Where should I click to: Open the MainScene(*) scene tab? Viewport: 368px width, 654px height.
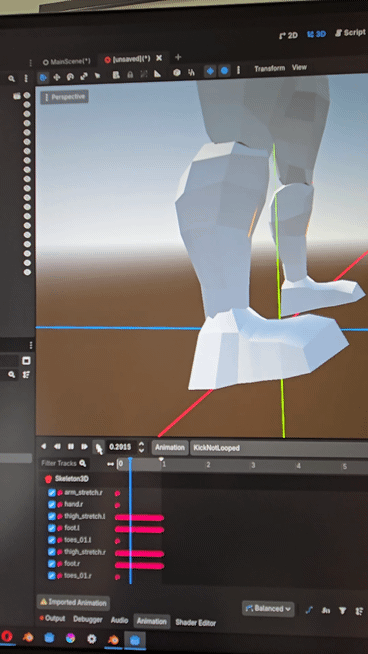[x=67, y=62]
